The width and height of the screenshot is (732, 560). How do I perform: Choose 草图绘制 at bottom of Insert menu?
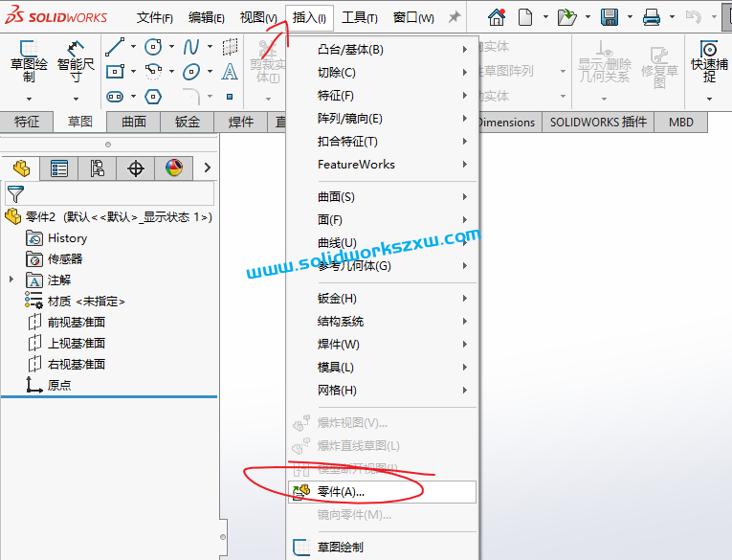pyautogui.click(x=382, y=547)
